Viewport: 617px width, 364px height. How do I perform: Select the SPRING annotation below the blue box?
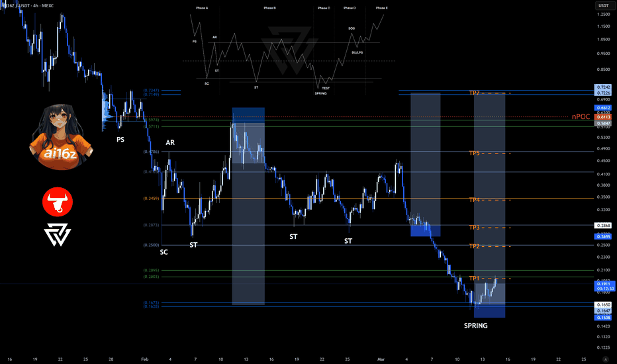point(476,326)
